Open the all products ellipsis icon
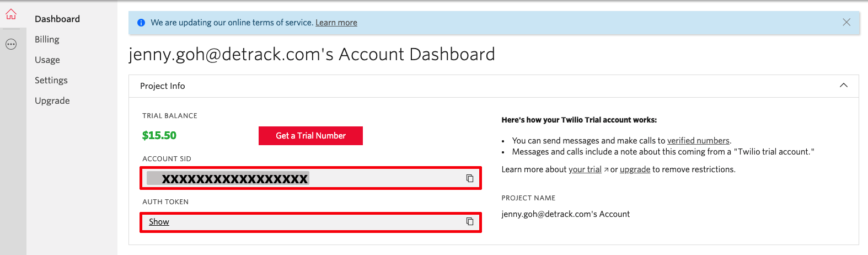 pos(11,44)
